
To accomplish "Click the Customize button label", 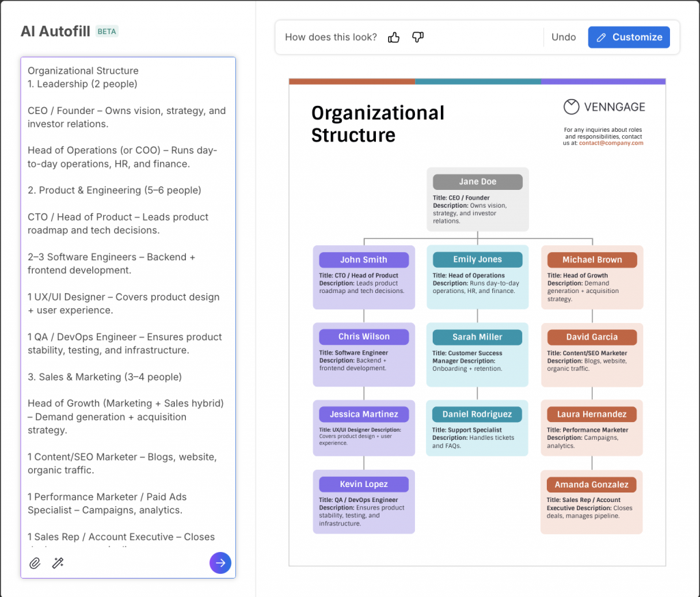I will 637,38.
